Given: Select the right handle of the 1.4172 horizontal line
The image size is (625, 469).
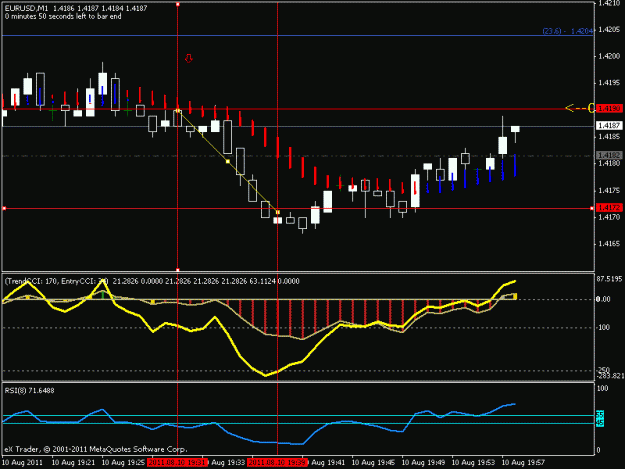Looking at the screenshot, I should [592, 208].
